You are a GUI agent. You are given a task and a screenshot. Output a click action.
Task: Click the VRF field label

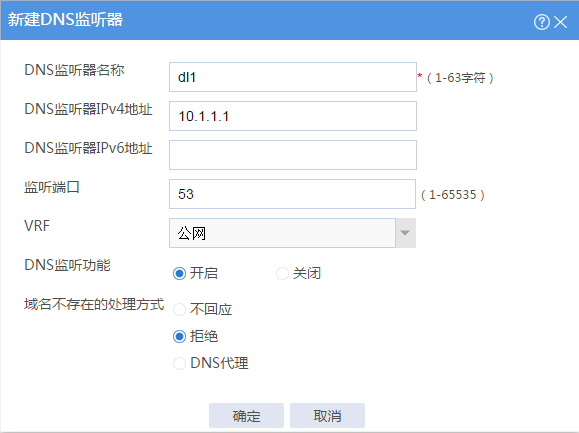37,226
